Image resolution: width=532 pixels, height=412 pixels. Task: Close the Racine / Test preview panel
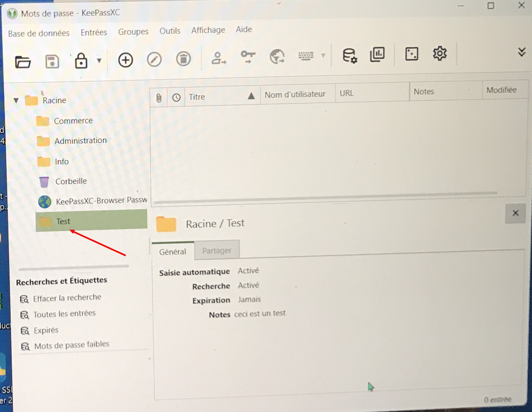pyautogui.click(x=515, y=213)
